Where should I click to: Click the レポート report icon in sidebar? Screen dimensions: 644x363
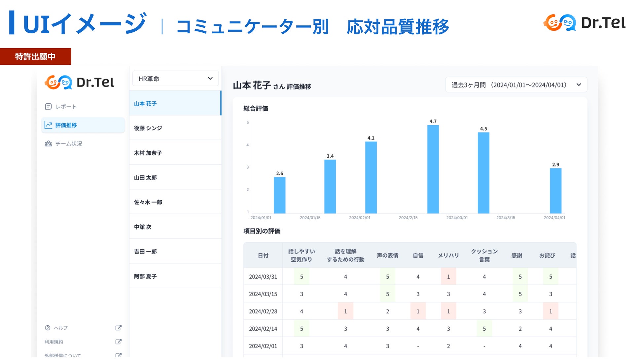point(48,106)
